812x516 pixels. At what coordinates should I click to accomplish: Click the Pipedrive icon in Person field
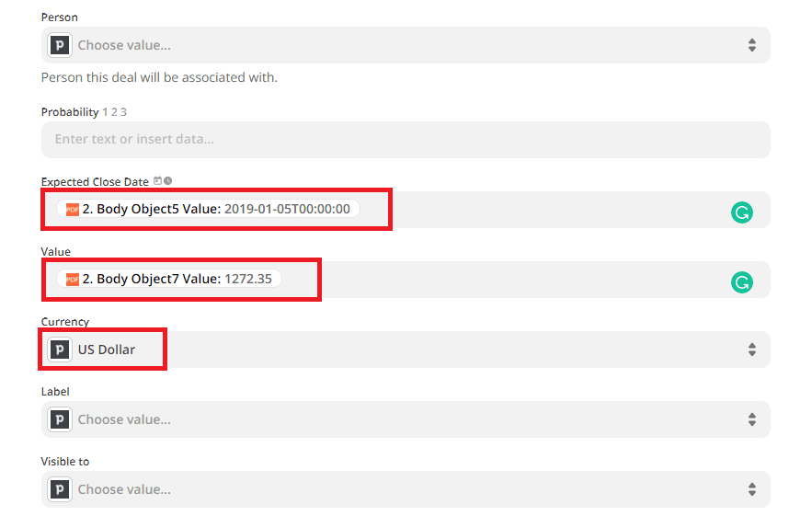coord(61,45)
